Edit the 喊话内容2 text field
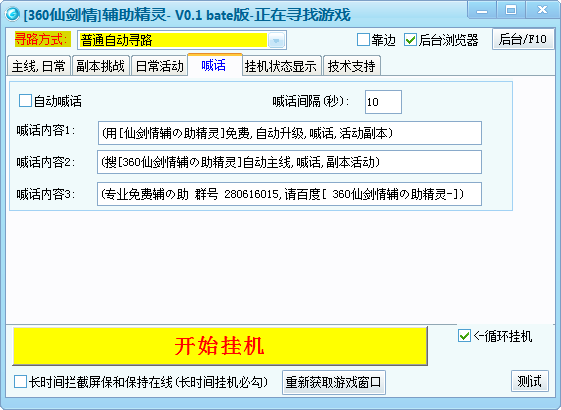The height and width of the screenshot is (410, 561). [x=289, y=162]
